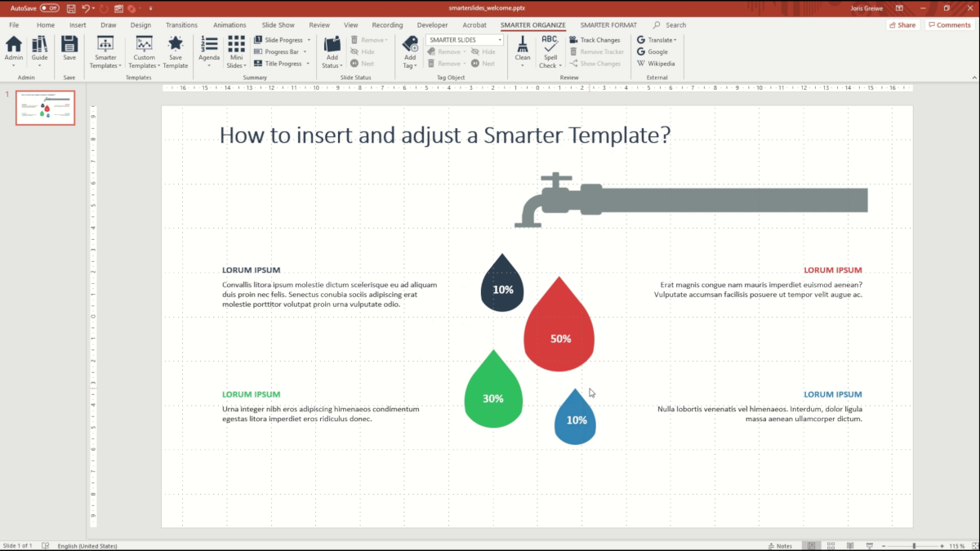The width and height of the screenshot is (980, 551).
Task: Select the slide 1 thumbnail
Action: click(x=45, y=108)
